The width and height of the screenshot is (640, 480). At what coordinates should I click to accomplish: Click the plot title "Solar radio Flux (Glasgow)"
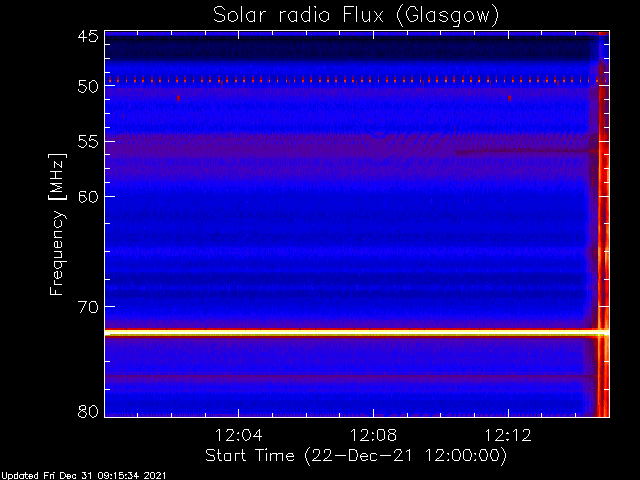coord(356,16)
